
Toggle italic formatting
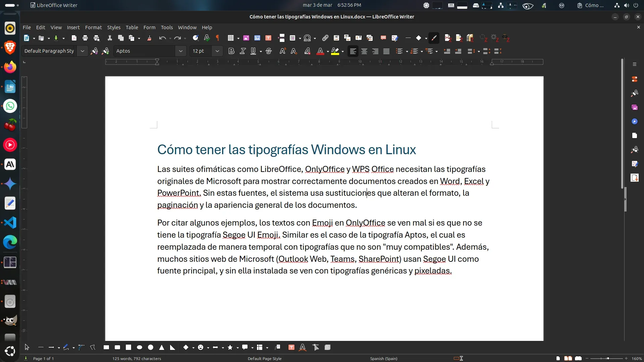tap(243, 51)
